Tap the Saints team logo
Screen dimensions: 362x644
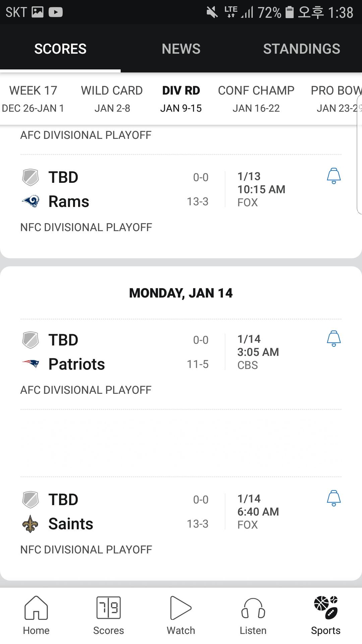click(31, 524)
